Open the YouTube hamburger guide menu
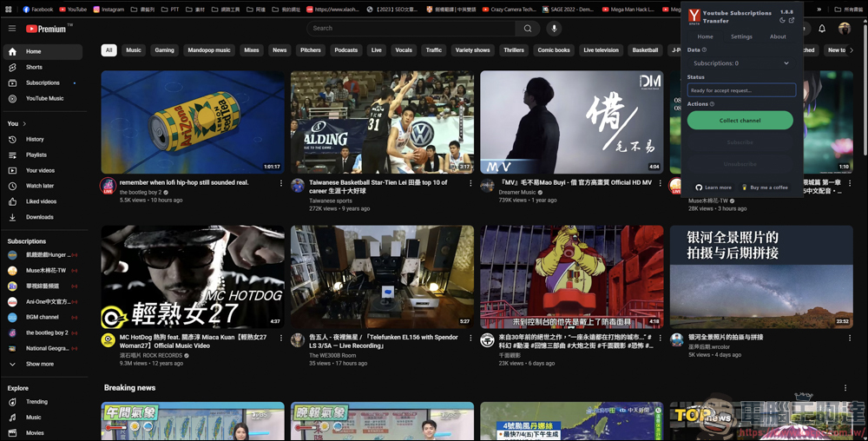 point(12,29)
